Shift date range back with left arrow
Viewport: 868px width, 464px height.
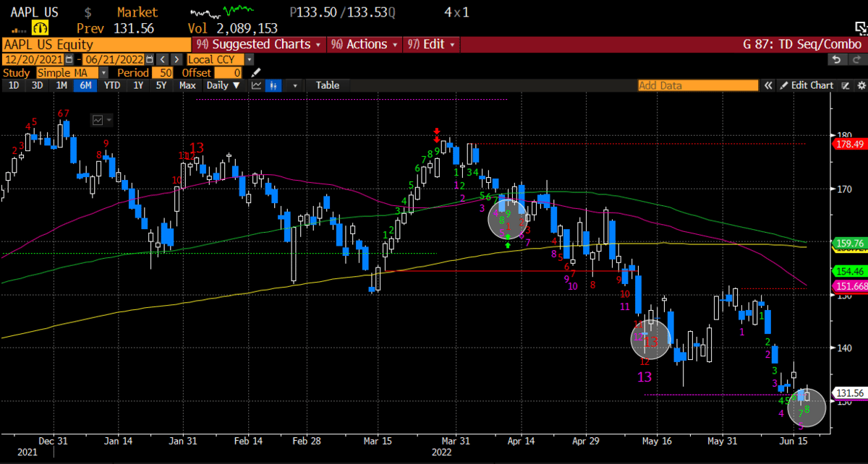click(163, 59)
